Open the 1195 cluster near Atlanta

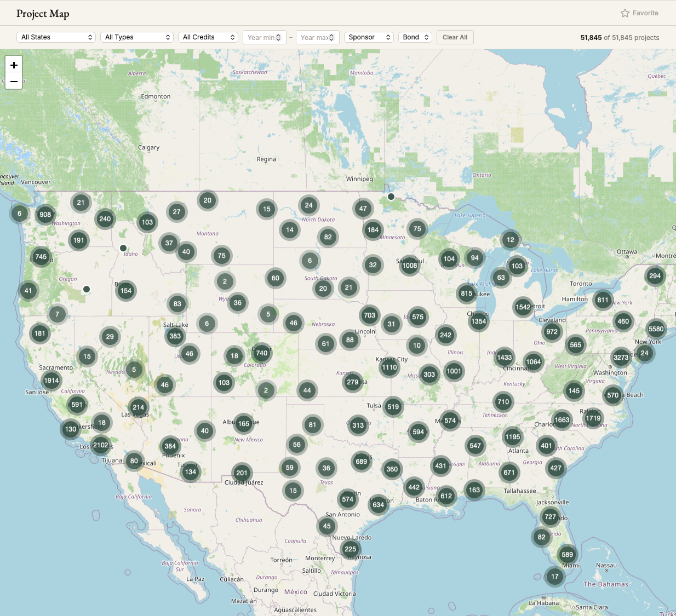pos(513,437)
